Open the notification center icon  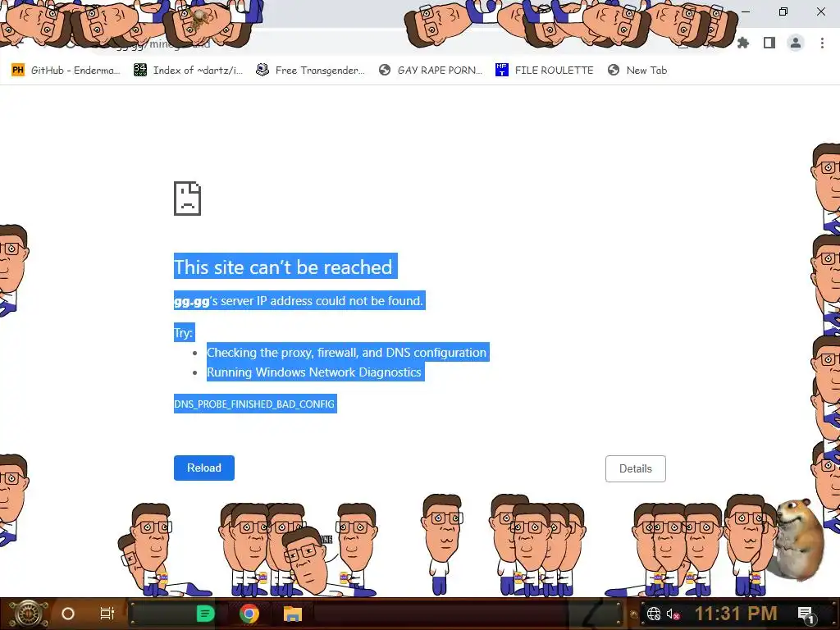pyautogui.click(x=806, y=614)
